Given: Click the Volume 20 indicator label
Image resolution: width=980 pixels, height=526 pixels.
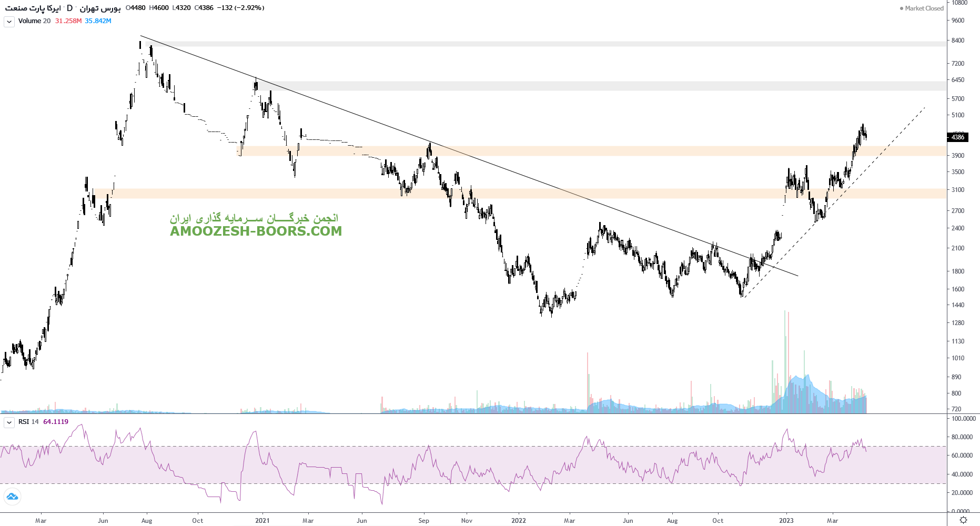Looking at the screenshot, I should [34, 21].
